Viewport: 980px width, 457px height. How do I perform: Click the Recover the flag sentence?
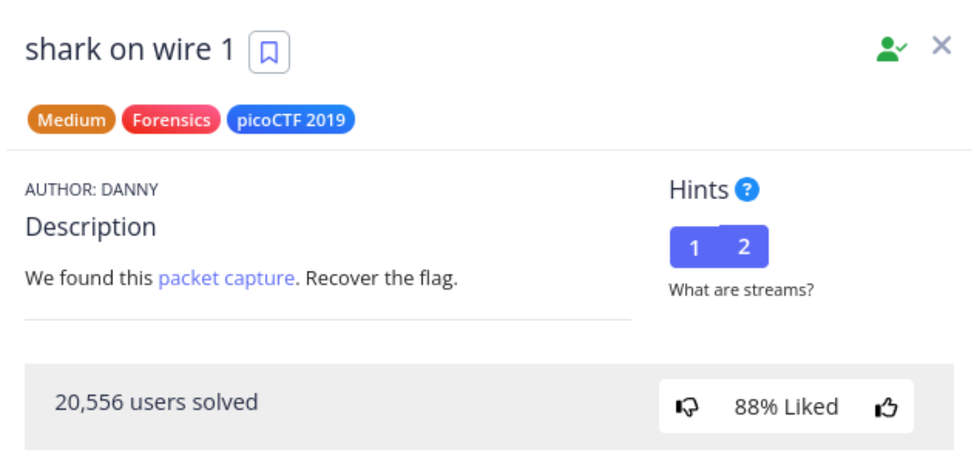(382, 278)
